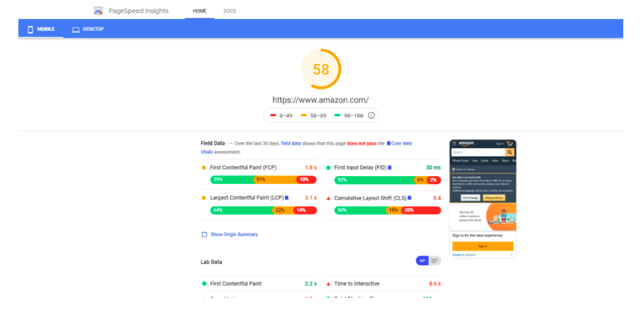This screenshot has height=325, width=644.
Task: Click the 'does not pass' red text
Action: (362, 144)
